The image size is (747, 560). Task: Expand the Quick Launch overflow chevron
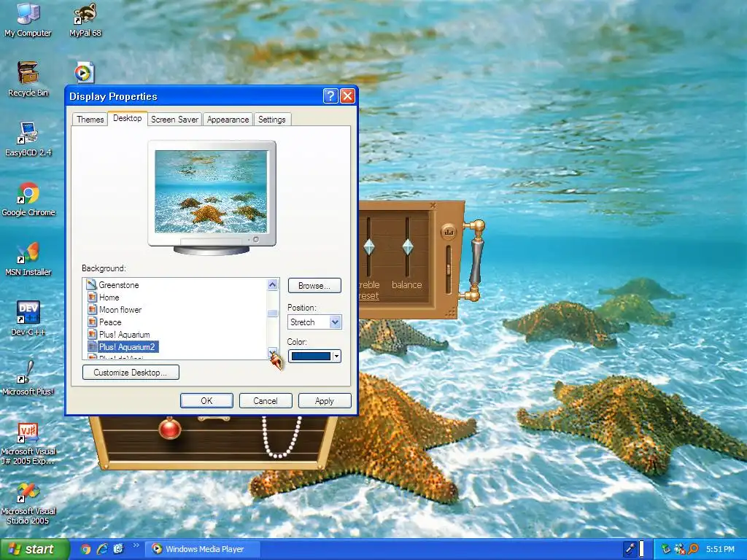(x=136, y=545)
